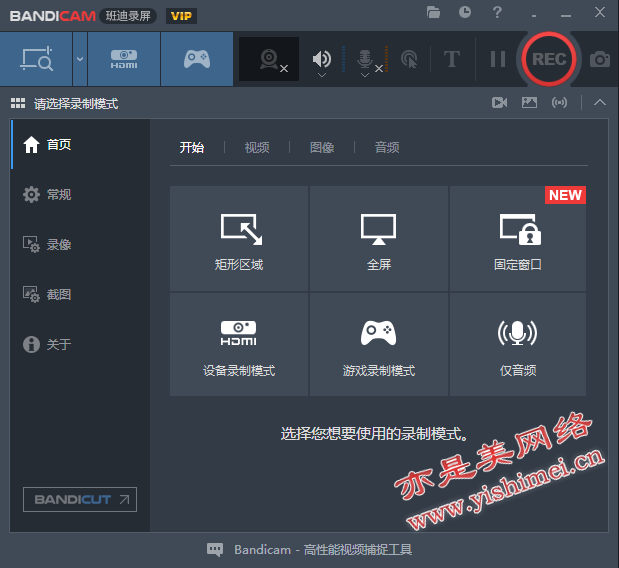Screen dimensions: 619x568
Task: Collapse the panel with the up chevron
Action: click(600, 103)
